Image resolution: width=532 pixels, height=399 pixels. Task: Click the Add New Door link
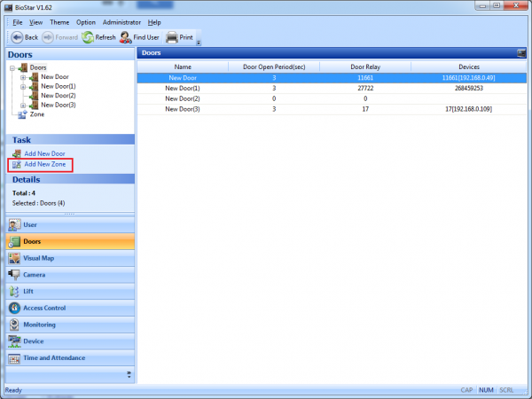(x=44, y=154)
